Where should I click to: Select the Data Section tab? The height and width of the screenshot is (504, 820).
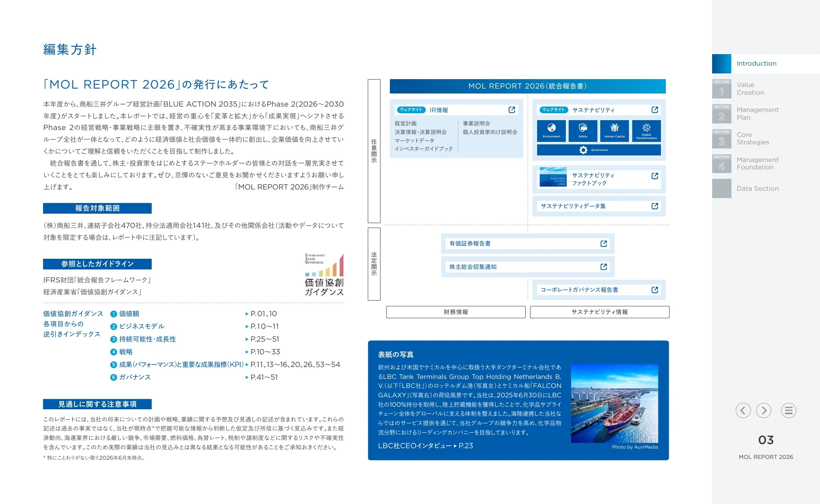click(x=766, y=189)
